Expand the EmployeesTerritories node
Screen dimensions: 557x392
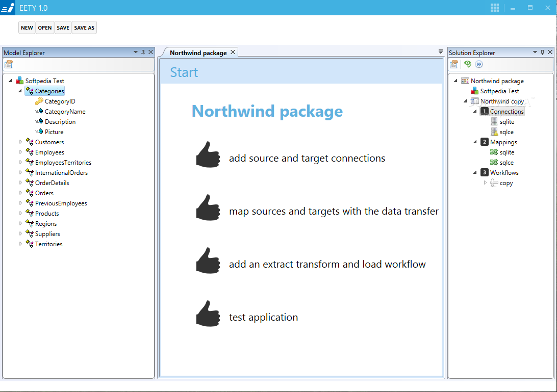point(20,162)
